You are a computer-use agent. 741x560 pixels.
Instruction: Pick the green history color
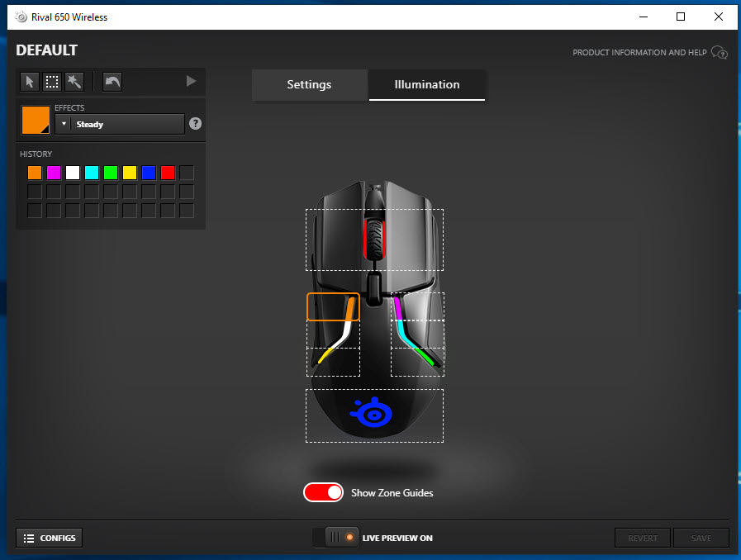click(x=111, y=173)
